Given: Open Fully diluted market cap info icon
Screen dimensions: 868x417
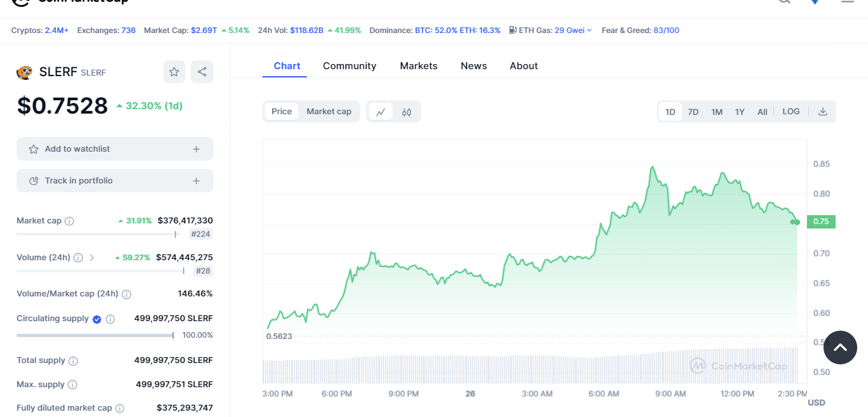Looking at the screenshot, I should (x=119, y=409).
